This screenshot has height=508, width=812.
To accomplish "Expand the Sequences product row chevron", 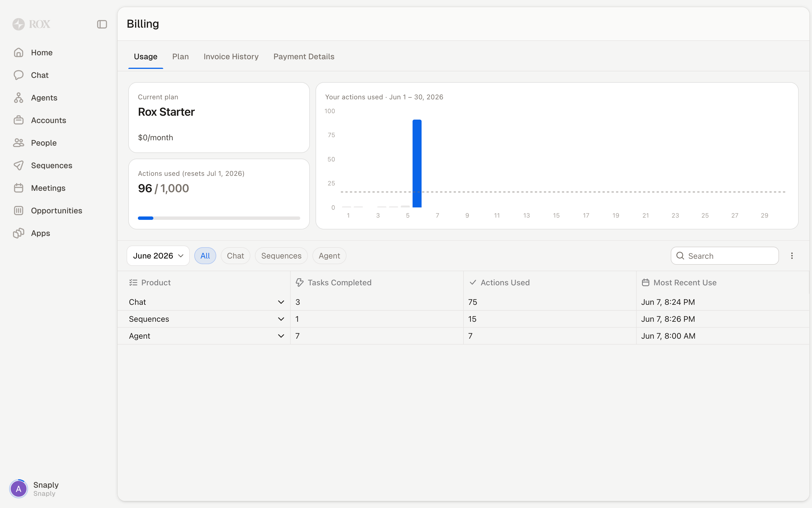I will [x=281, y=319].
